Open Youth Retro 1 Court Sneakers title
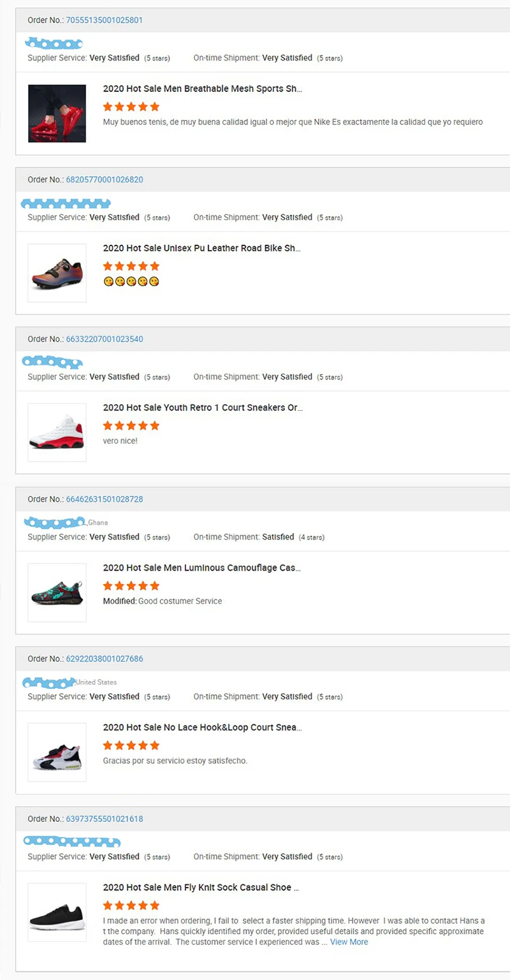Image resolution: width=510 pixels, height=980 pixels. [203, 407]
